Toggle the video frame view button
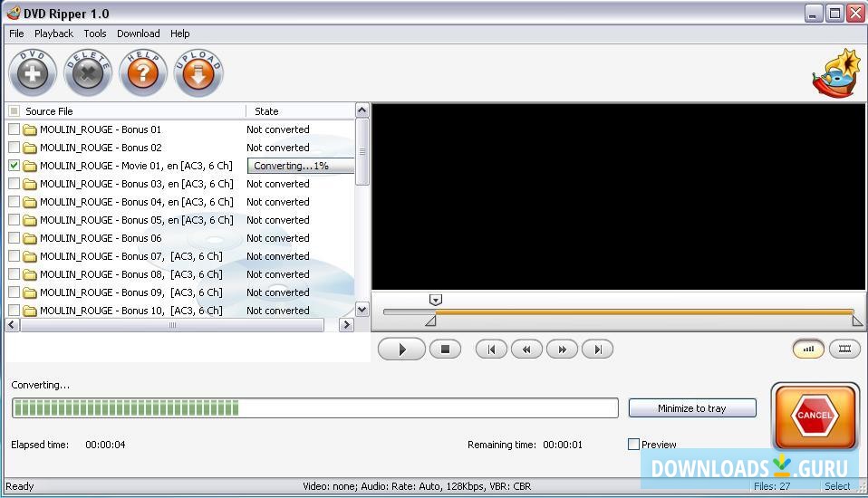 pos(844,349)
